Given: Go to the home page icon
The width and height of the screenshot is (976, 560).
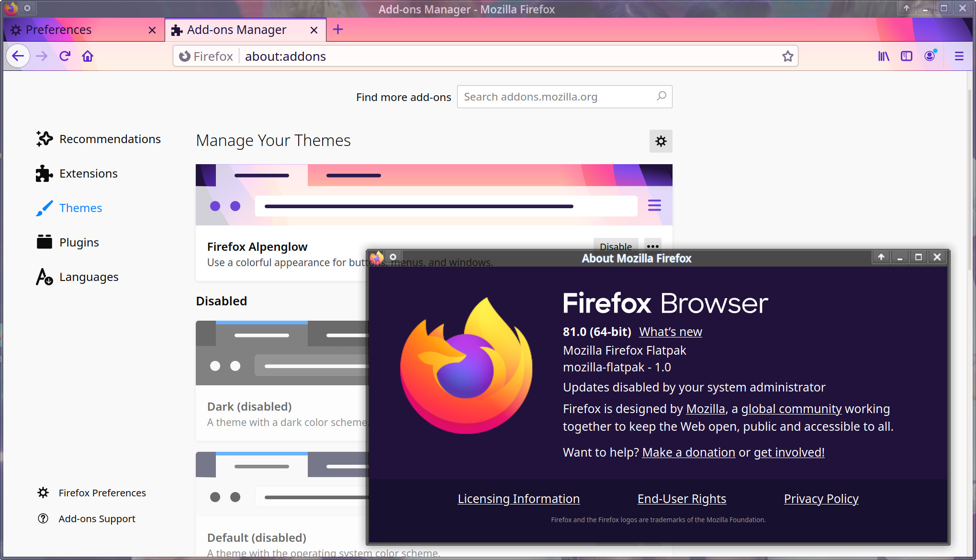Looking at the screenshot, I should [88, 56].
